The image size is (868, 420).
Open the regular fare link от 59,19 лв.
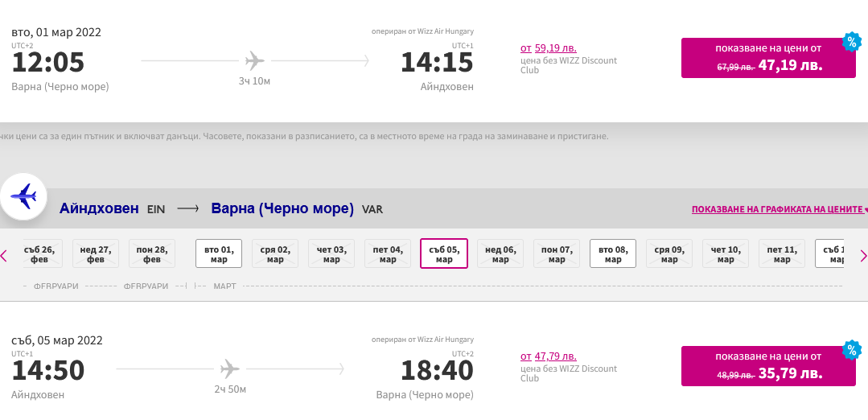tap(549, 47)
